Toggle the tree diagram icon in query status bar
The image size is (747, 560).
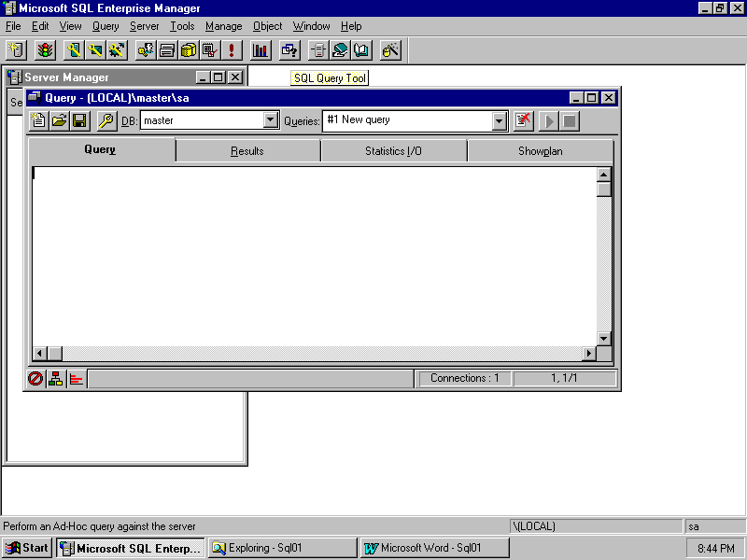tap(56, 378)
